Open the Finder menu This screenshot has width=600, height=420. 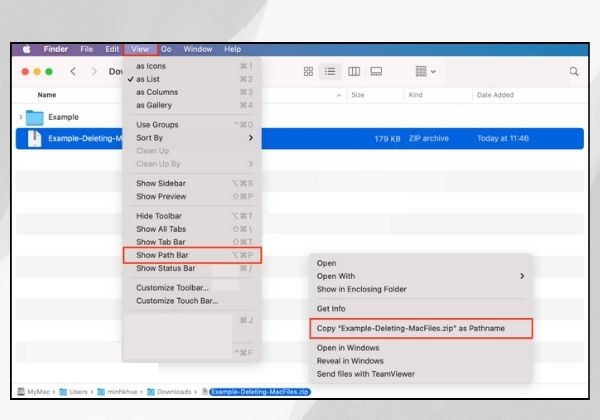[x=55, y=49]
